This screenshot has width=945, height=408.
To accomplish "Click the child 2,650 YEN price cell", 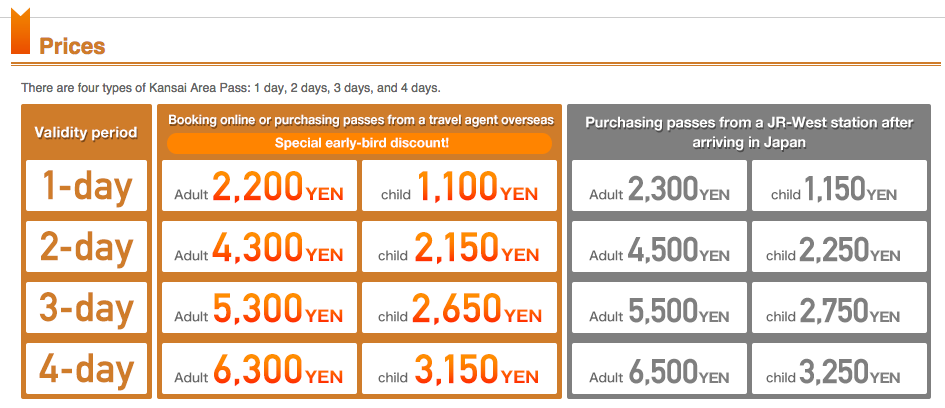I will pos(459,307).
